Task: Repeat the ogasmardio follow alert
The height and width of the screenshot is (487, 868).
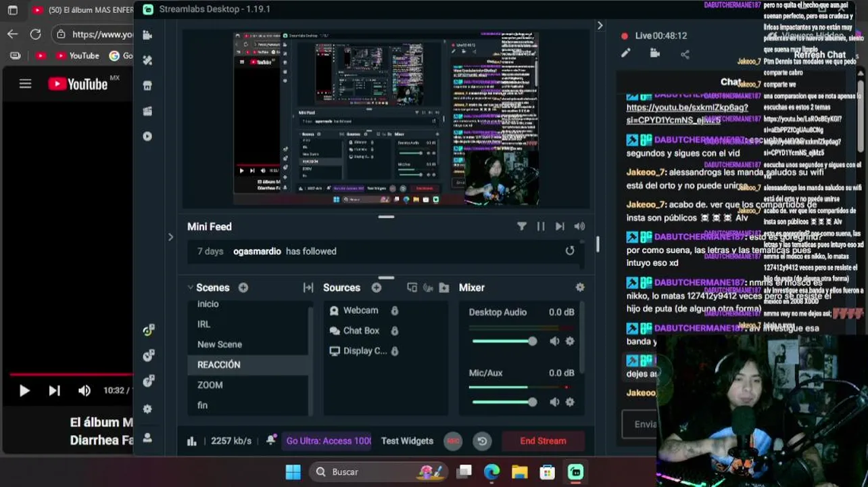Action: (570, 251)
